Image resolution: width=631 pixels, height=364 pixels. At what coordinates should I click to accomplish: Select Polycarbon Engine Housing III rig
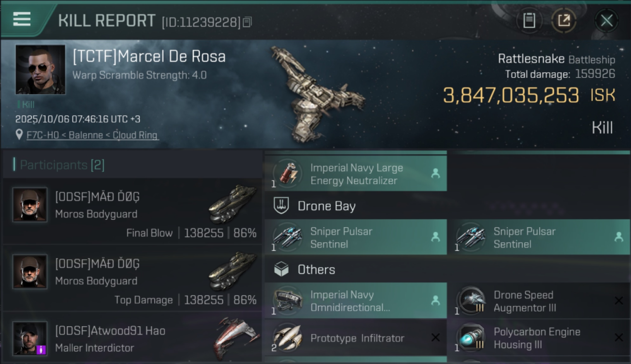[539, 338]
